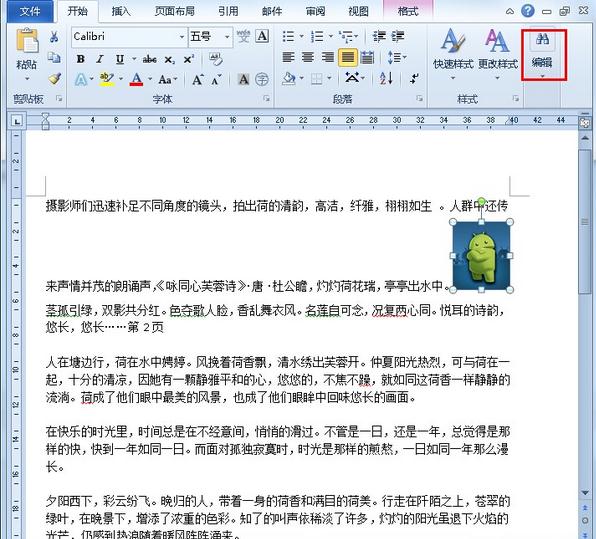Toggle Strikethrough abc formatting
The image size is (596, 539).
click(x=149, y=59)
